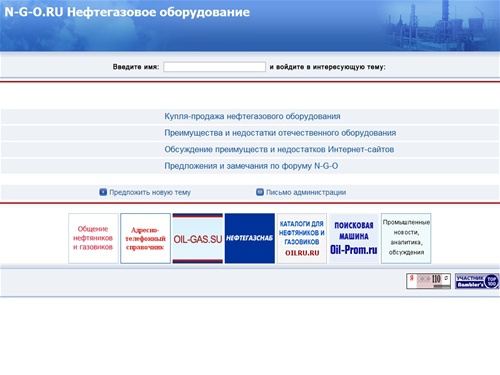Click the arrow icon beside Предложить новую тему
Viewport: 500px width, 375px height.
(x=103, y=192)
